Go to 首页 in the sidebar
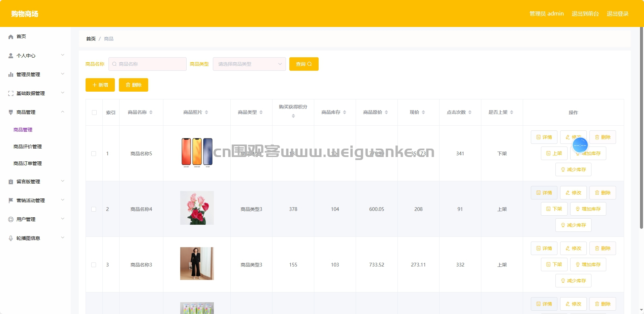 [21, 36]
